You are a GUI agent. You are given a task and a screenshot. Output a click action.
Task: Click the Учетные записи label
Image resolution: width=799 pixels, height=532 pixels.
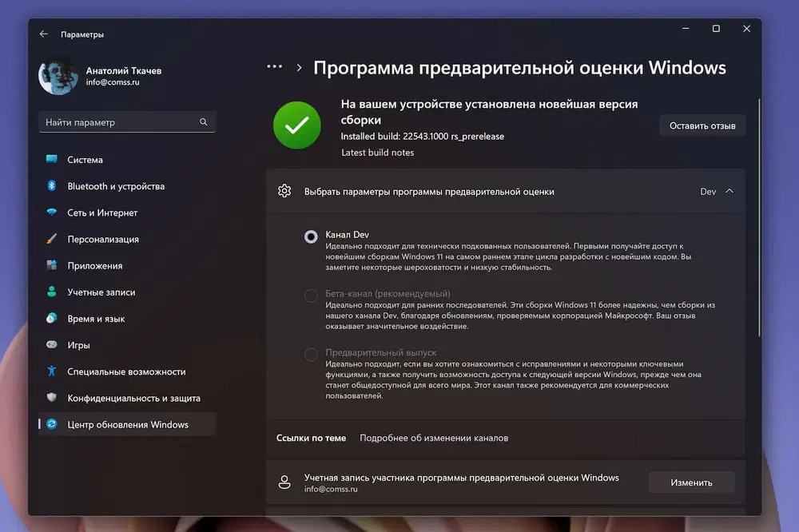click(x=101, y=292)
